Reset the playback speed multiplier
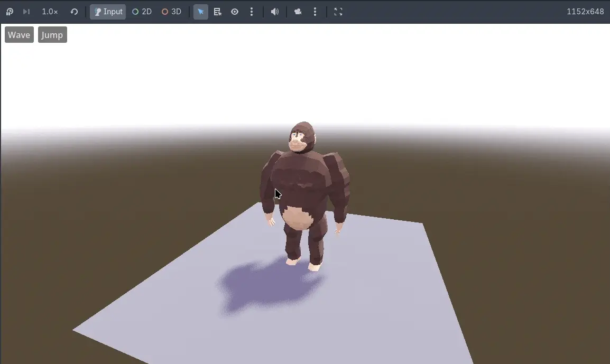 click(73, 12)
